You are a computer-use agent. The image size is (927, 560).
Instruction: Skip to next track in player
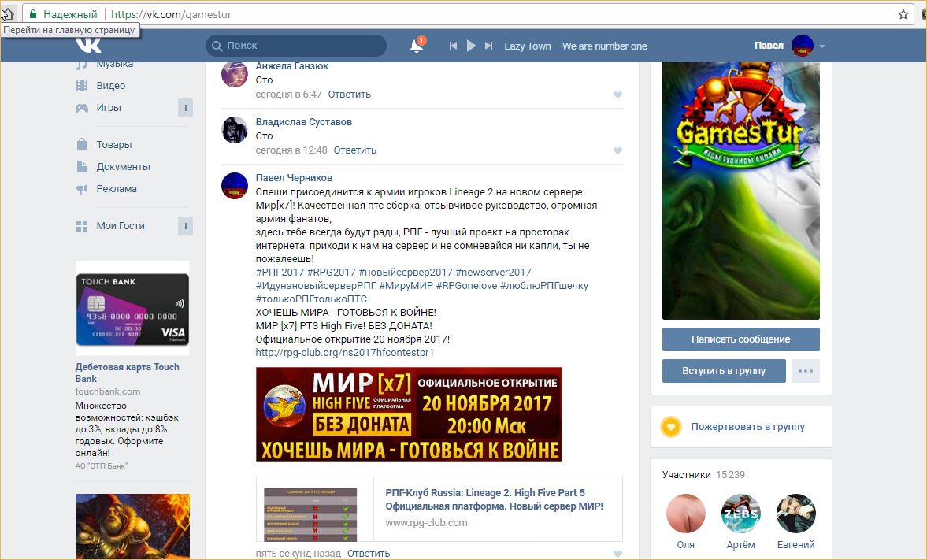pos(489,46)
